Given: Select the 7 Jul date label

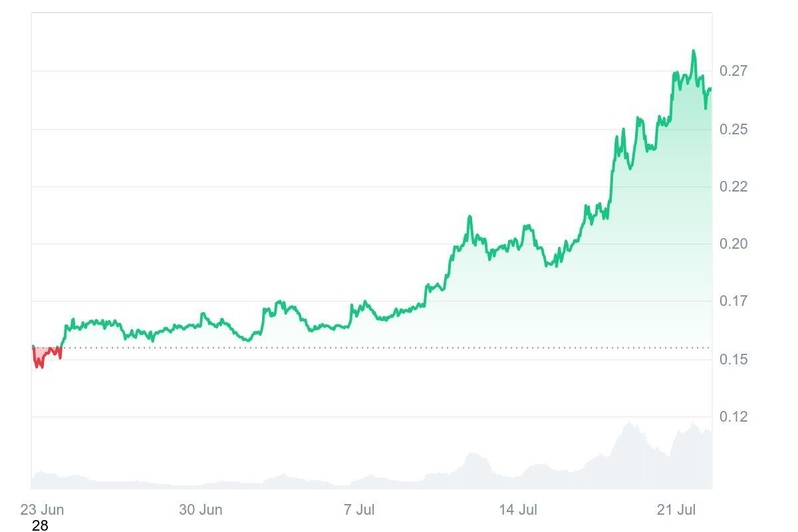Looking at the screenshot, I should tap(359, 510).
